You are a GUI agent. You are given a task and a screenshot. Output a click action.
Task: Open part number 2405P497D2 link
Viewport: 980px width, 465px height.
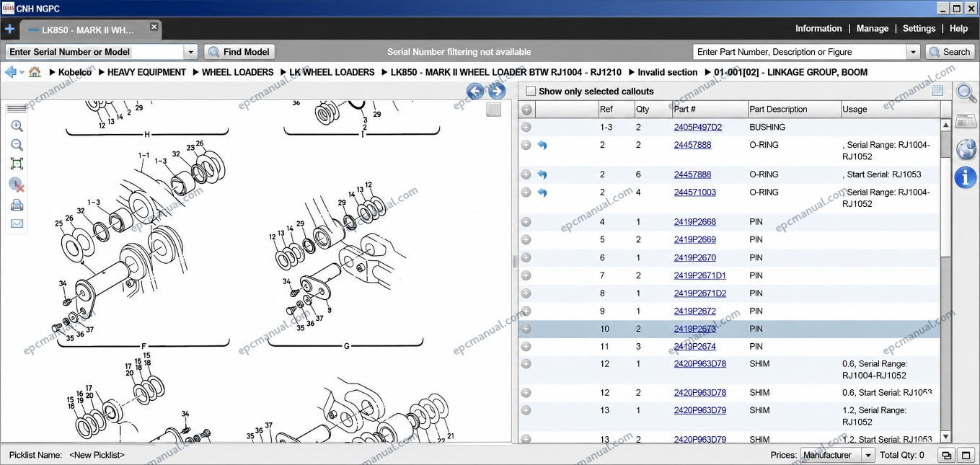[x=697, y=127]
